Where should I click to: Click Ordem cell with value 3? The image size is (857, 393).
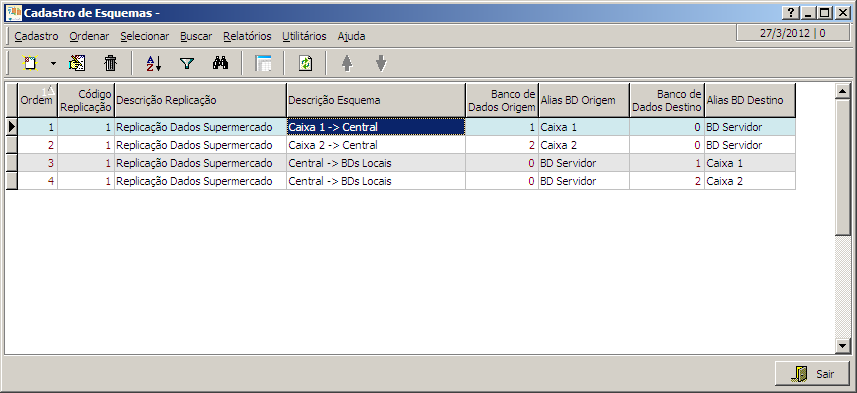point(38,163)
